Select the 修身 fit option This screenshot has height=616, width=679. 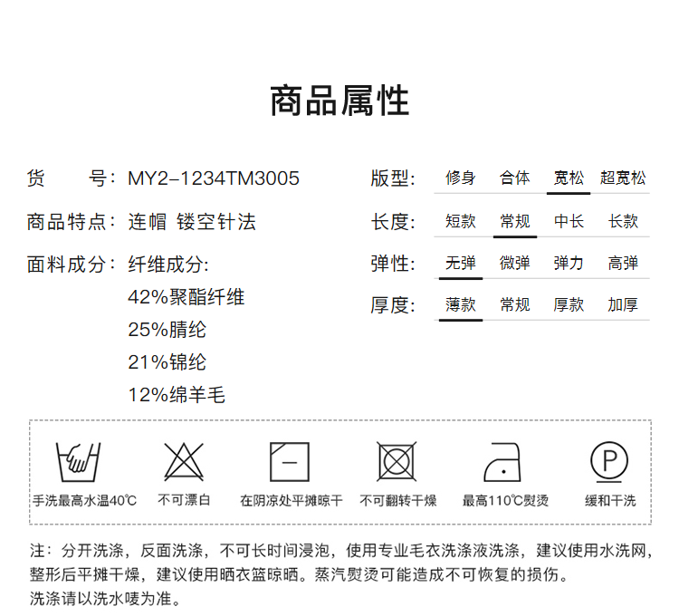pyautogui.click(x=460, y=178)
